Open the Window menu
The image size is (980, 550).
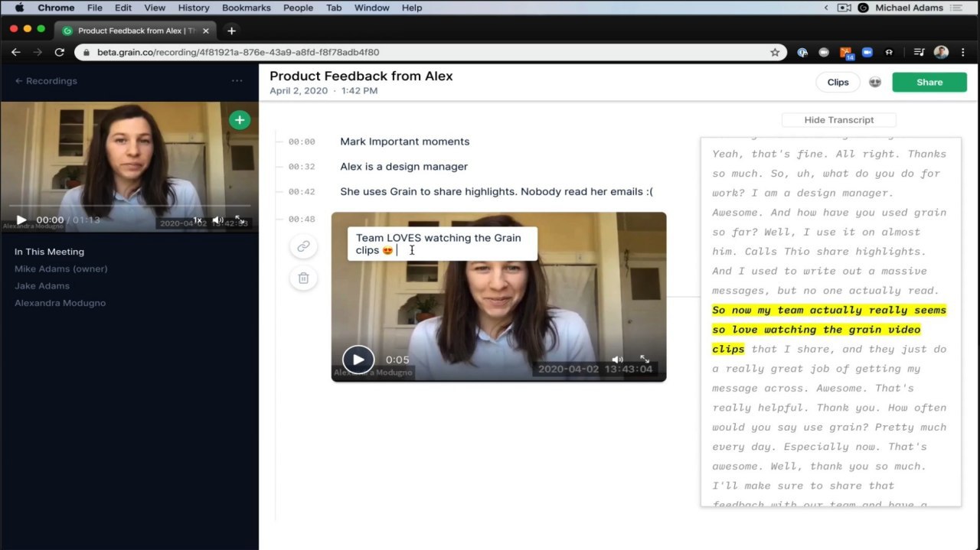[371, 8]
